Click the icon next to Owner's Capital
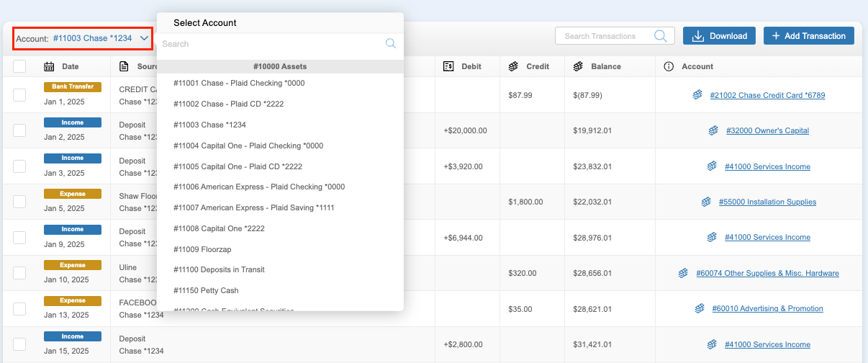The width and height of the screenshot is (868, 363). (713, 130)
